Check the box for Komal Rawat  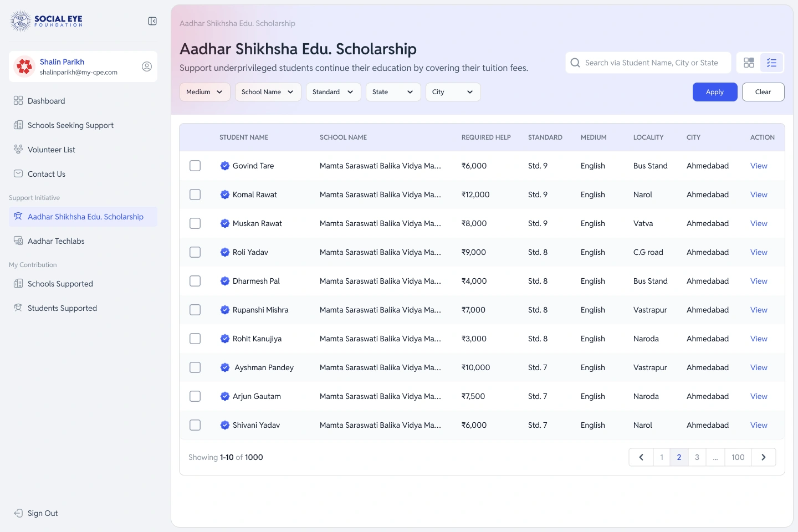(195, 195)
